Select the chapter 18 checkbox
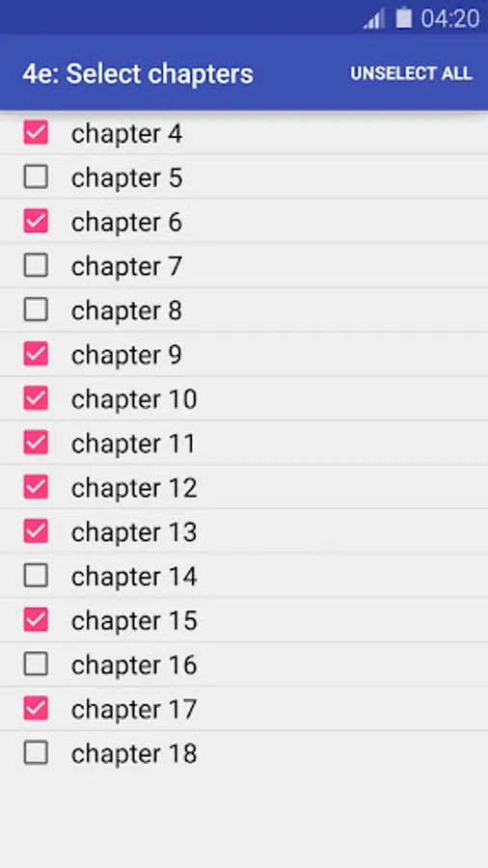This screenshot has width=488, height=868. [36, 753]
